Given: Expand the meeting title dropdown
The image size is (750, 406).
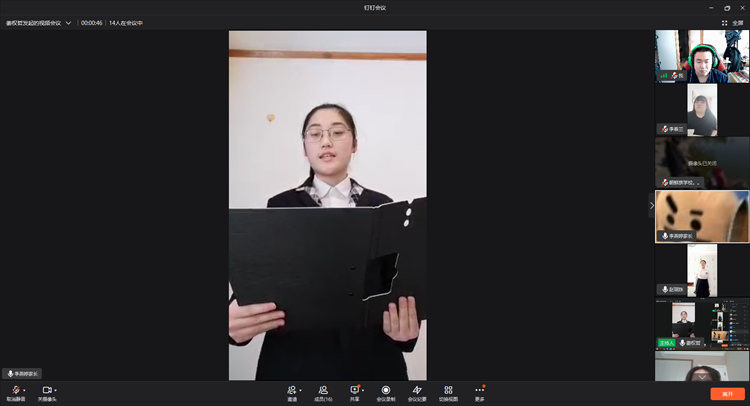Looking at the screenshot, I should click(x=68, y=22).
